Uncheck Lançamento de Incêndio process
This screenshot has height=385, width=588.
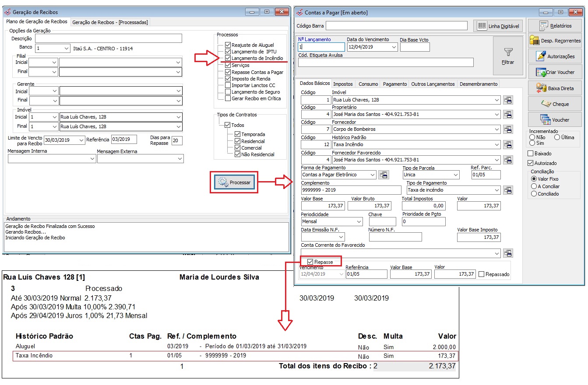pos(228,58)
